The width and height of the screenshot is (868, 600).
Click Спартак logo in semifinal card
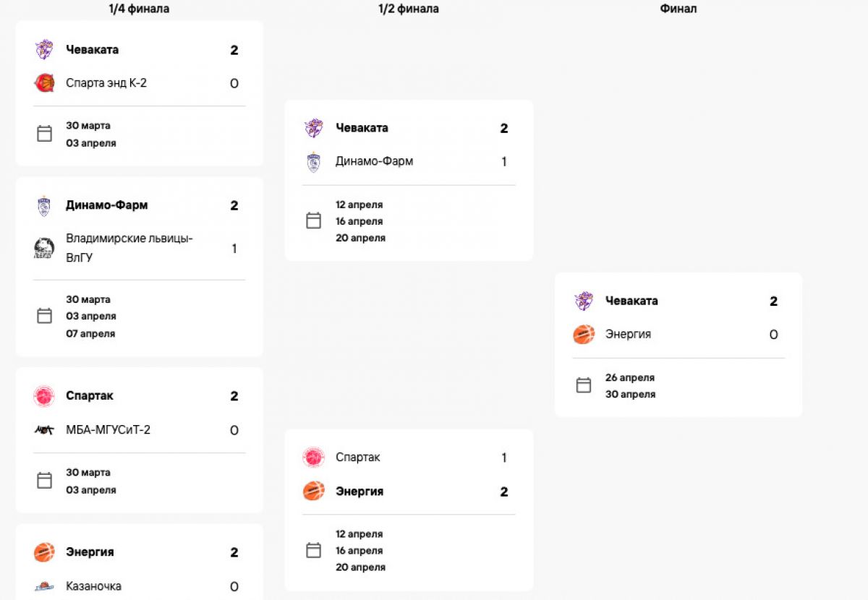click(314, 457)
